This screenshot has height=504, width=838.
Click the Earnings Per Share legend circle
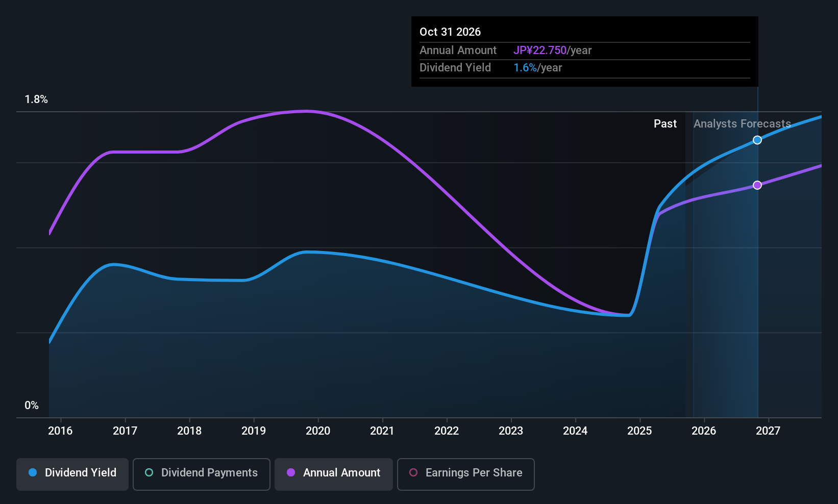click(413, 472)
